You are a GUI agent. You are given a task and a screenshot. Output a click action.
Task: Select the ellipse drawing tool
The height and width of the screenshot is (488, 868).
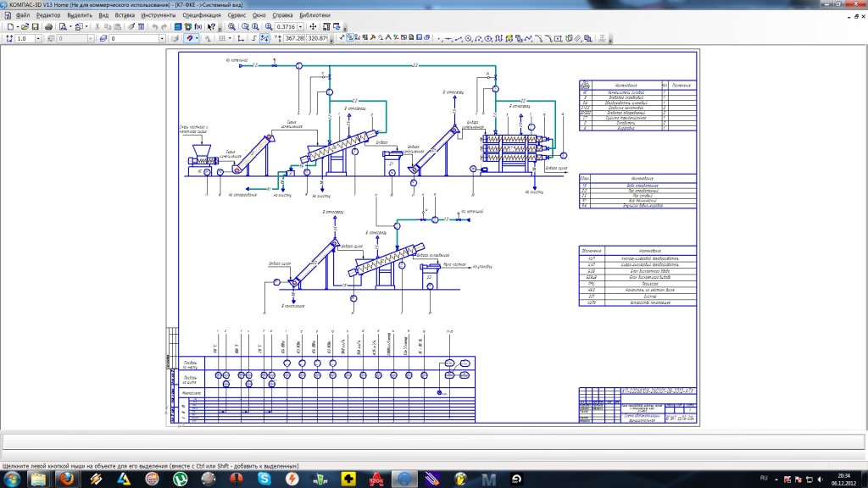tap(487, 39)
